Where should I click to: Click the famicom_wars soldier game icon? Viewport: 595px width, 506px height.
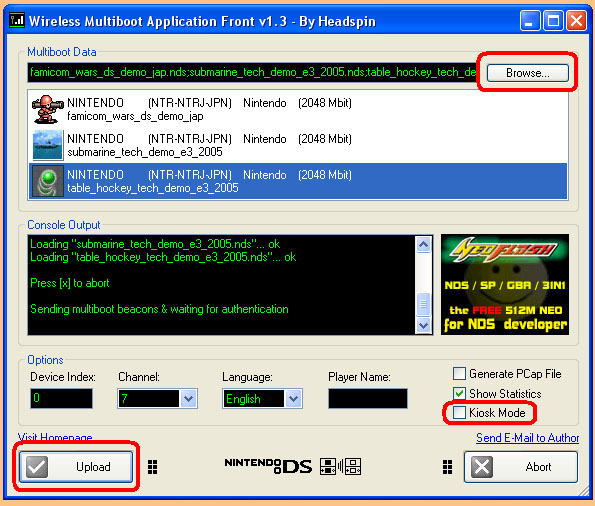pyautogui.click(x=47, y=109)
